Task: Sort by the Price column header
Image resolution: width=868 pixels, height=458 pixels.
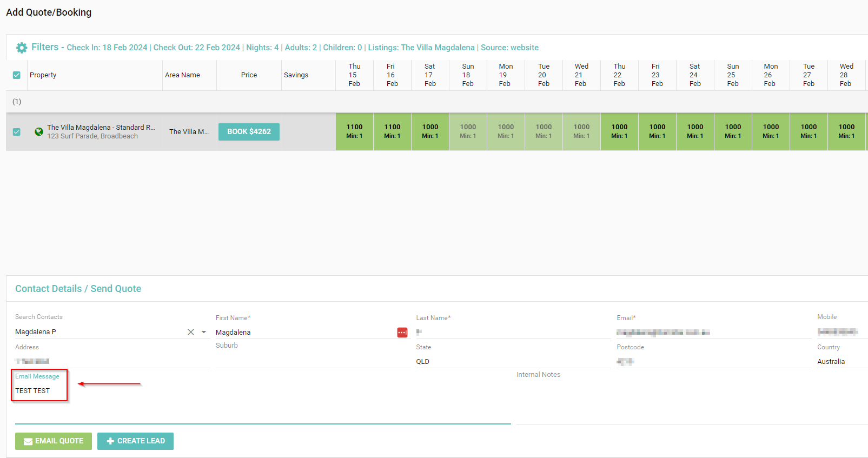Action: (x=249, y=75)
